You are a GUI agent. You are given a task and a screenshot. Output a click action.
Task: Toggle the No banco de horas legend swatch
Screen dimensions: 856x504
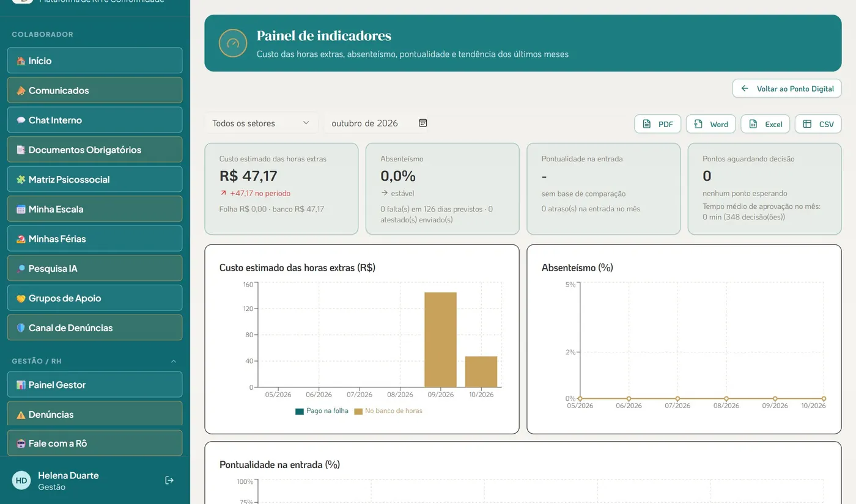(359, 411)
